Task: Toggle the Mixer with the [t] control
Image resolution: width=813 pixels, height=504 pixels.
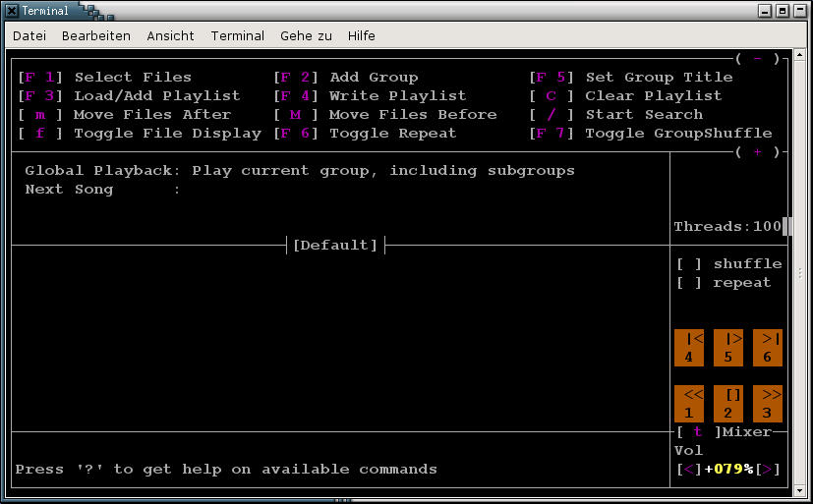Action: (x=697, y=432)
